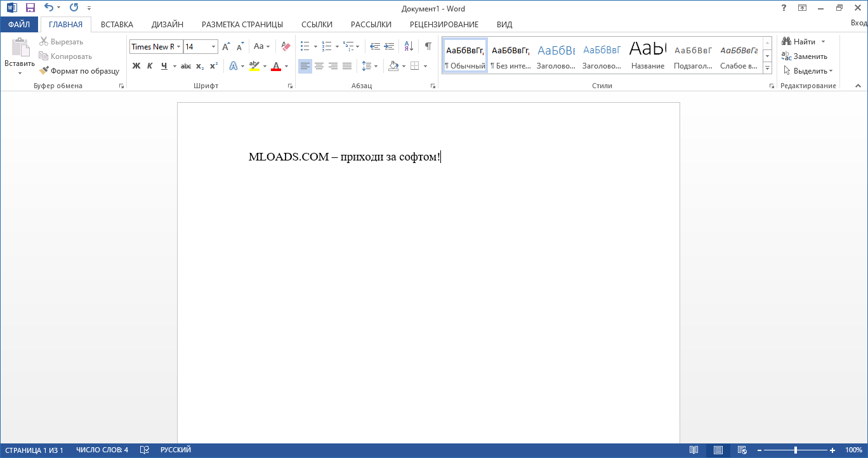Apply Без интервала style
Image resolution: width=868 pixels, height=458 pixels.
(511, 55)
